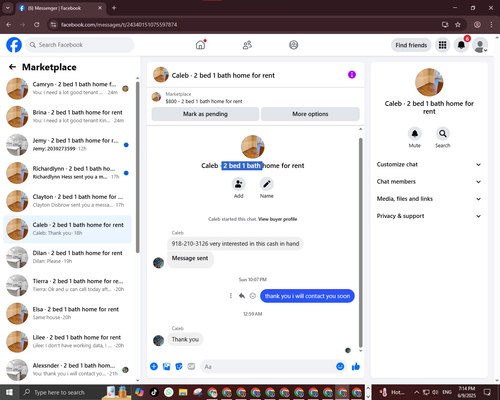Image resolution: width=500 pixels, height=400 pixels.
Task: Click Add people icon in chat
Action: click(239, 184)
